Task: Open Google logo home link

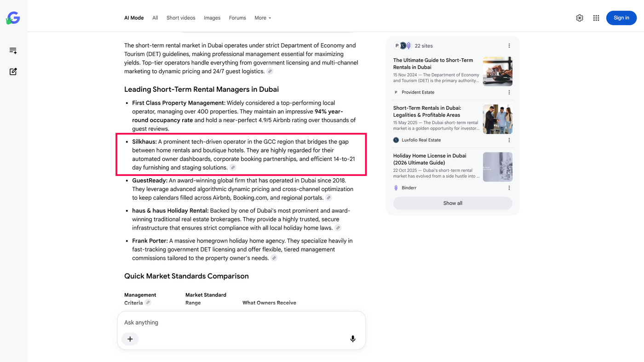Action: [13, 18]
